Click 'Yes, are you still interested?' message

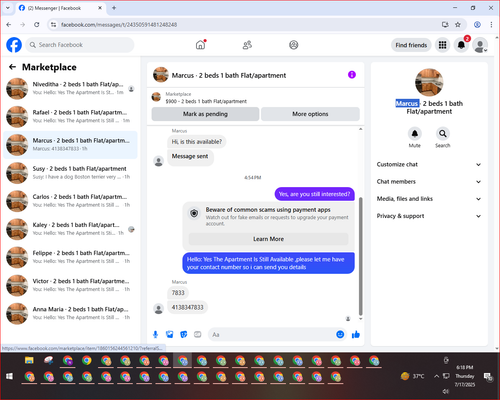[314, 194]
